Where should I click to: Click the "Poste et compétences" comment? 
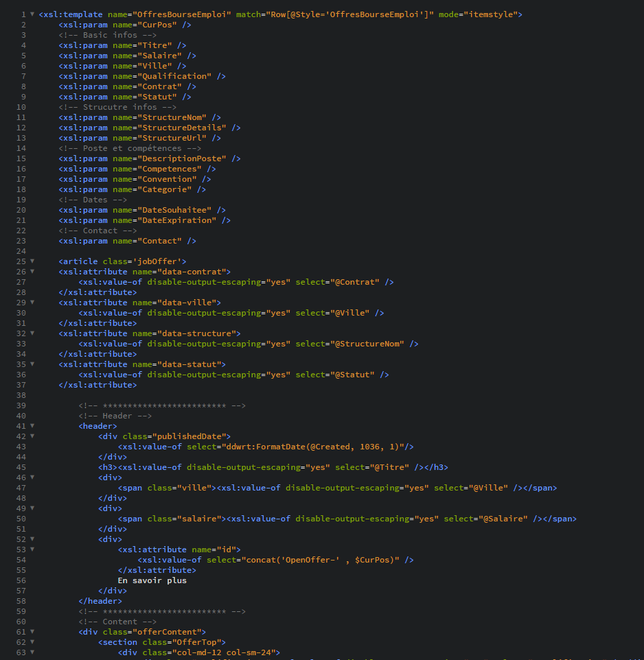point(130,148)
